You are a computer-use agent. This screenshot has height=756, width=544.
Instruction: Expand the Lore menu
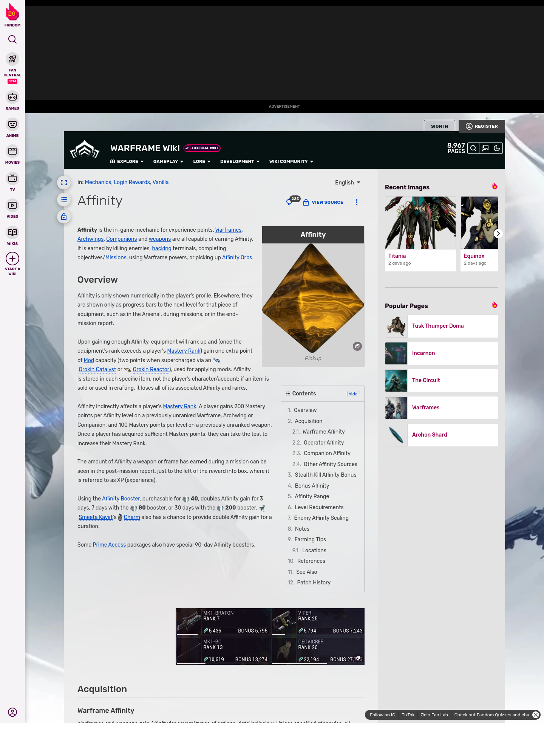click(202, 161)
